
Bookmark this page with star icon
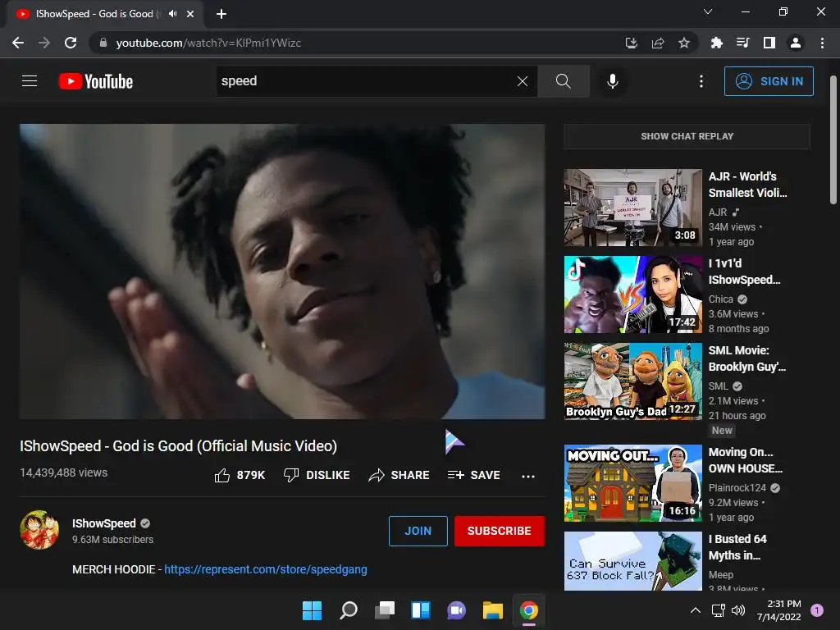pyautogui.click(x=684, y=43)
